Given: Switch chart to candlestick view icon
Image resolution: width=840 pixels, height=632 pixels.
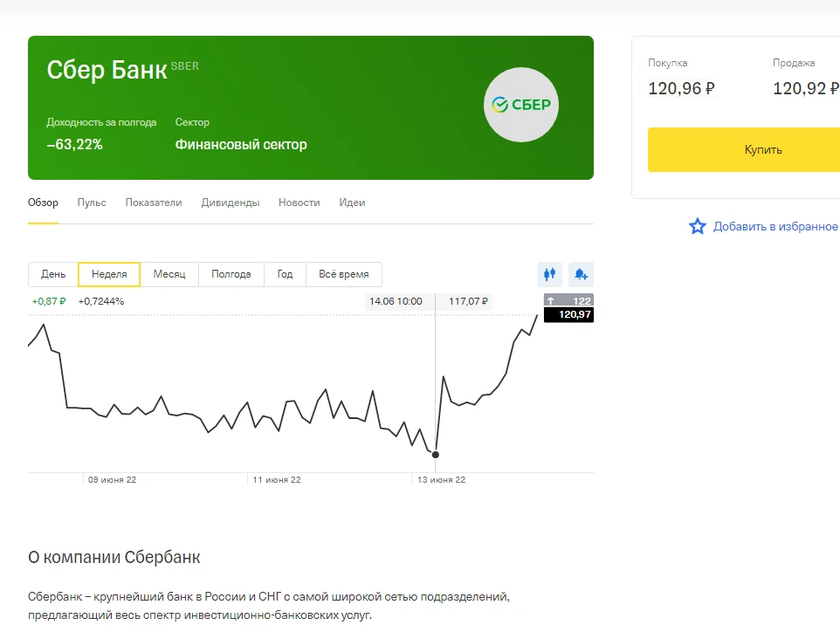Looking at the screenshot, I should click(549, 275).
